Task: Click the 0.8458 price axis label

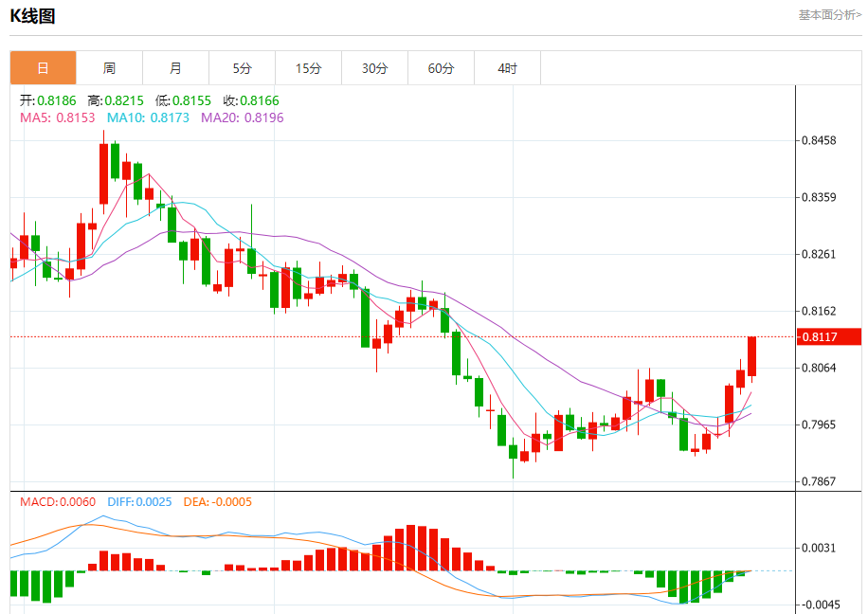Action: click(x=819, y=140)
